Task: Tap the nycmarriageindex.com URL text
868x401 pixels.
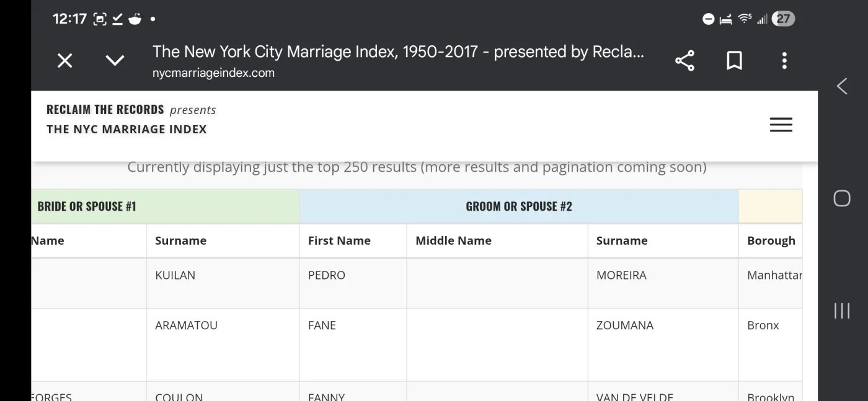Action: tap(213, 73)
